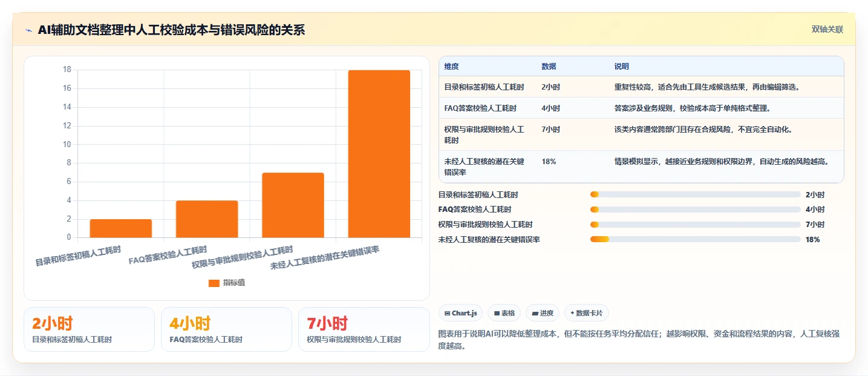Click the lightning icon beside the title
This screenshot has height=376, width=868.
click(x=28, y=30)
